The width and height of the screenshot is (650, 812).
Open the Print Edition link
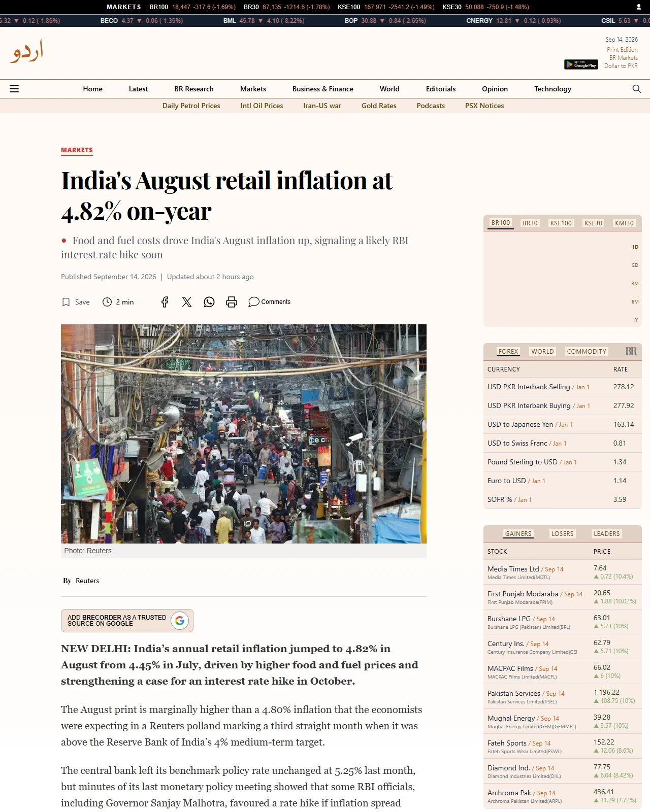[x=622, y=50]
